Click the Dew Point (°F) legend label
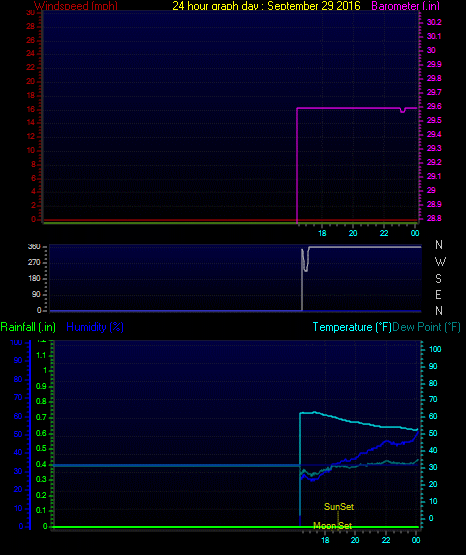Viewport: 466px width, 555px height. click(426, 327)
